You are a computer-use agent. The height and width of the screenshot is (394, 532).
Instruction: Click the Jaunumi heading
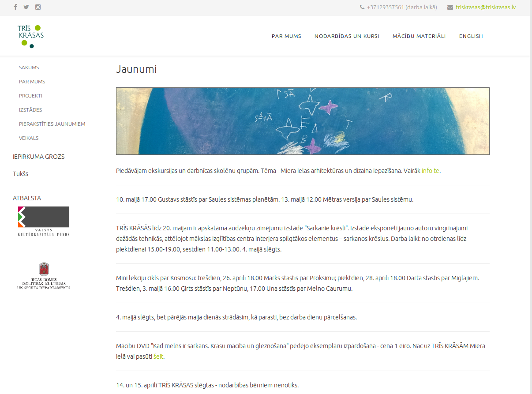point(136,69)
